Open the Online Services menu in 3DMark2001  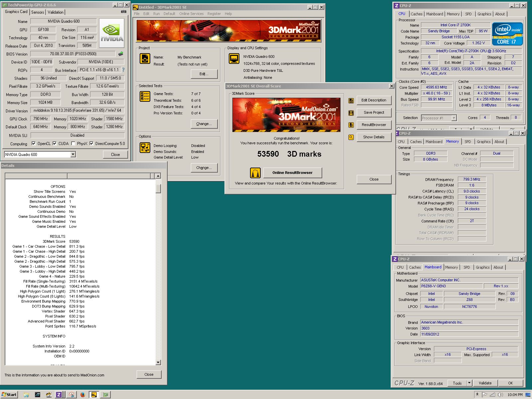point(191,14)
